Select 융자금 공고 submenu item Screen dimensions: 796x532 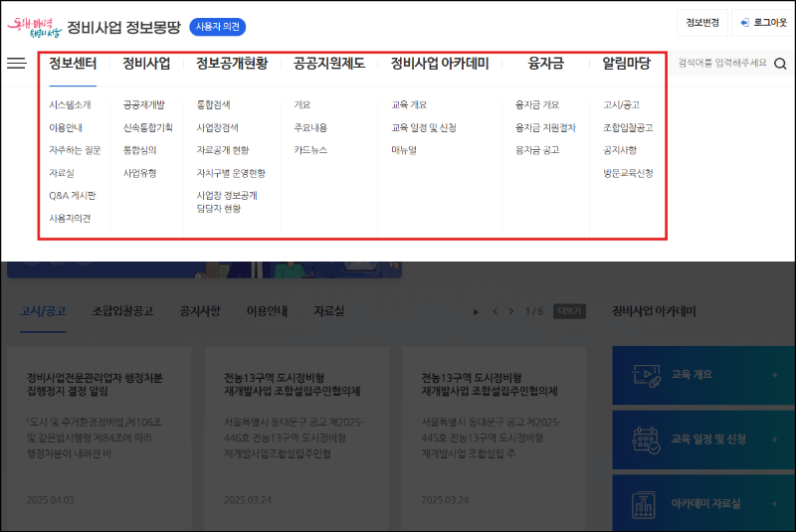click(x=537, y=150)
